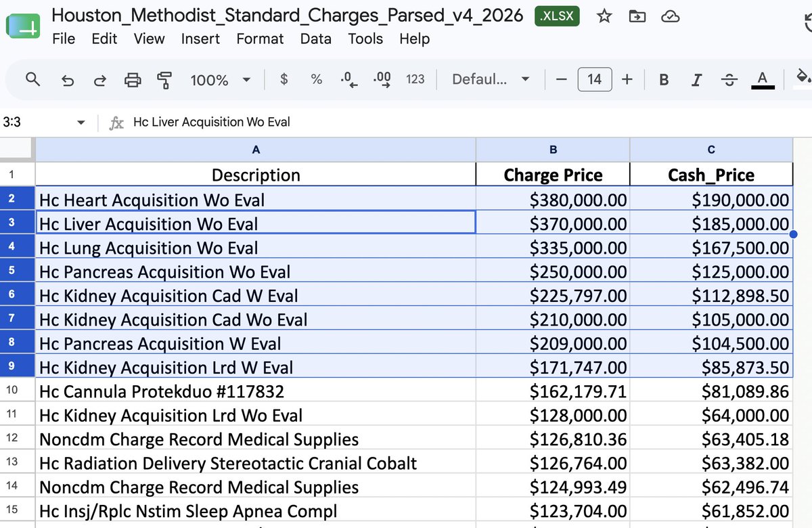Format as currency with dollar icon
Screen dimensions: 812x528
click(284, 79)
